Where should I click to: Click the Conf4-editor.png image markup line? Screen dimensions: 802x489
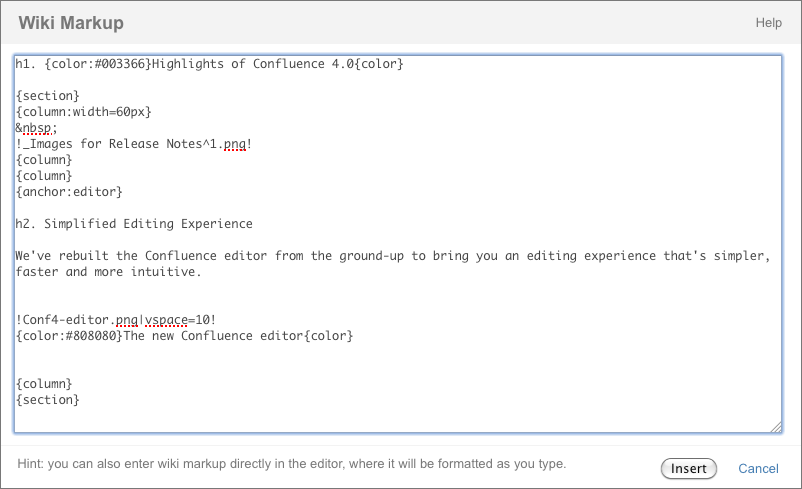[x=116, y=320]
